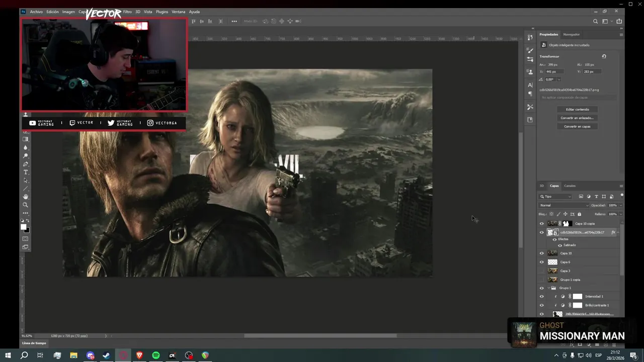644x362 pixels.
Task: Open the fx effects on smart object layer
Action: [613, 232]
